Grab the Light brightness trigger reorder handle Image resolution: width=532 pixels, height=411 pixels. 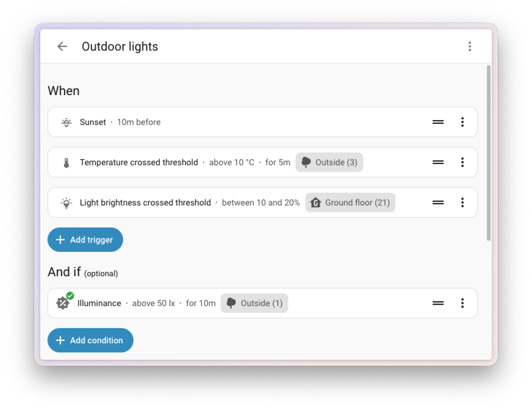point(438,202)
